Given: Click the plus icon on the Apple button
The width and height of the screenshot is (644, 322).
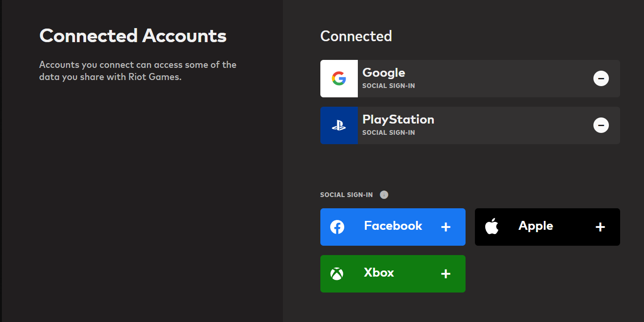Looking at the screenshot, I should [x=600, y=227].
